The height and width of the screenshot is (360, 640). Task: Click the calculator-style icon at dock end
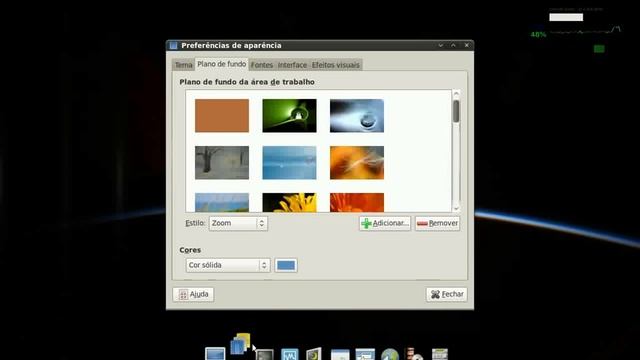(x=440, y=354)
